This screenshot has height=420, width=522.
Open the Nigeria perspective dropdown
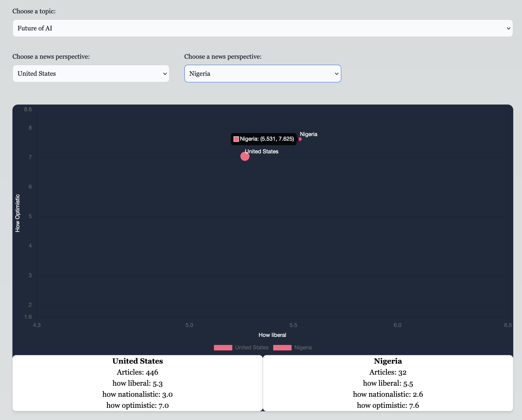[x=262, y=74]
